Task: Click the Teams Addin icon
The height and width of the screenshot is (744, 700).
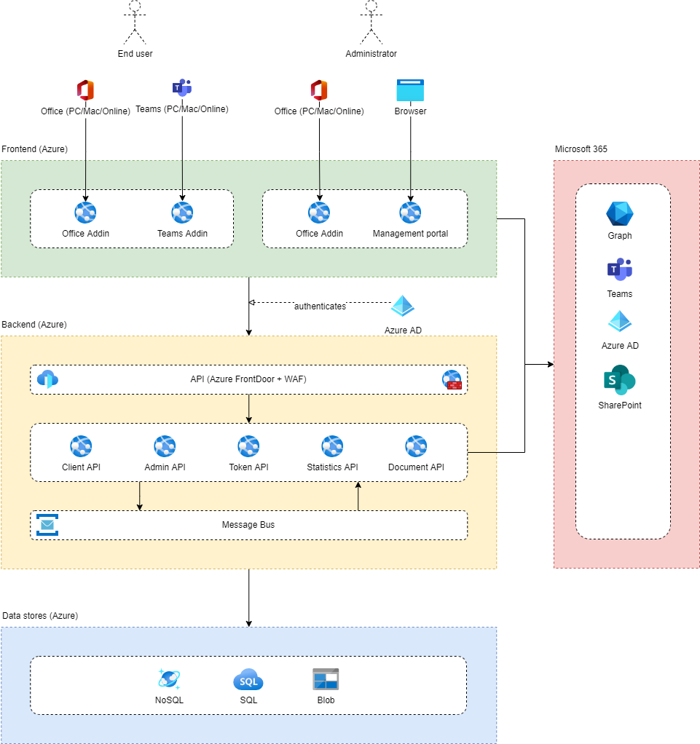Action: click(x=182, y=213)
